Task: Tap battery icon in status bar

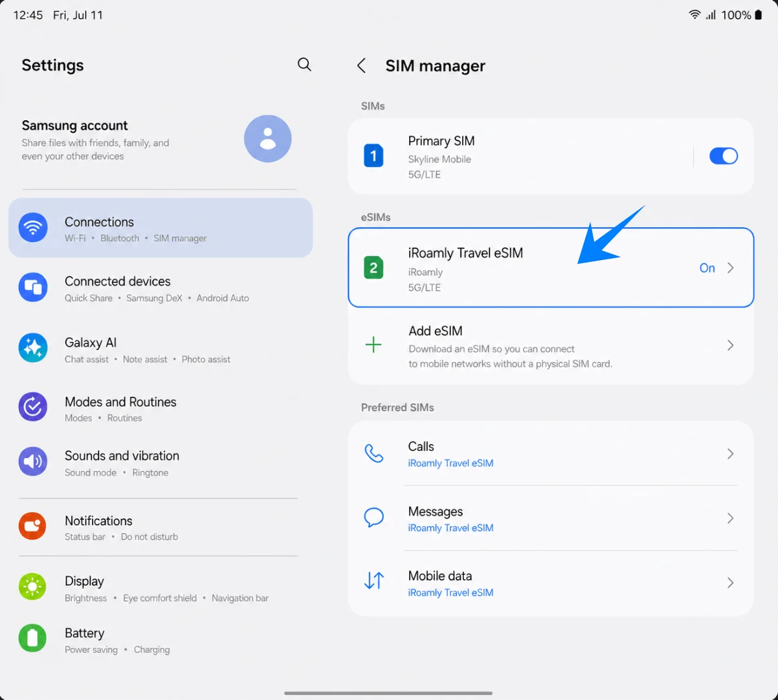Action: point(759,15)
